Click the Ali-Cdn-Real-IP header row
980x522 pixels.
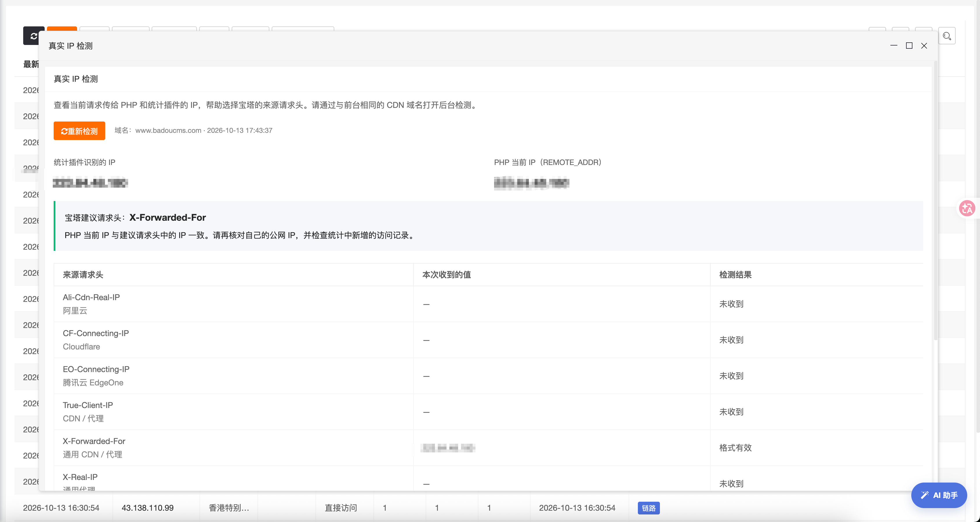(x=489, y=304)
